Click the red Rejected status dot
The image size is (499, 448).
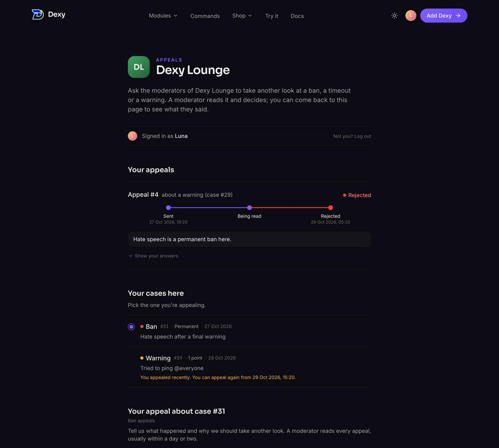[345, 195]
